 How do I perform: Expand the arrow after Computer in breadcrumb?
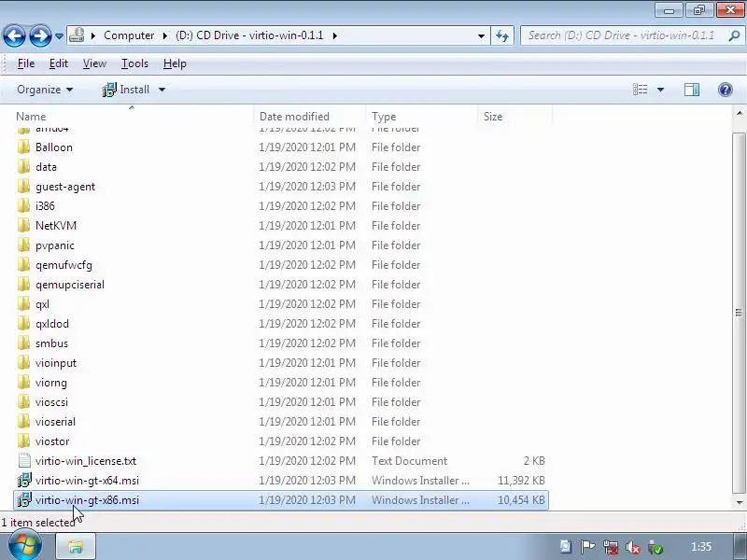(164, 35)
